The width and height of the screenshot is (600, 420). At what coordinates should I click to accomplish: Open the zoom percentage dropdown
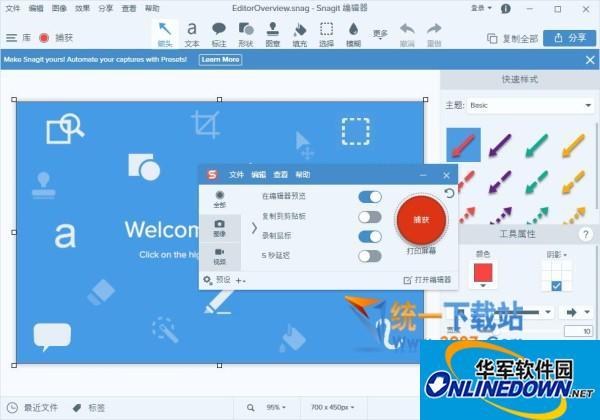point(276,408)
